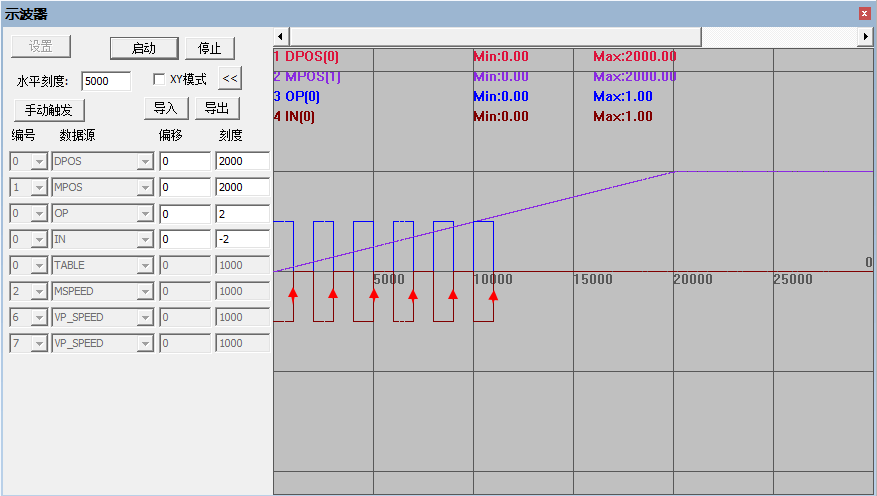Click the '1 DPOS(0)' channel legend
The height and width of the screenshot is (496, 877).
(307, 56)
